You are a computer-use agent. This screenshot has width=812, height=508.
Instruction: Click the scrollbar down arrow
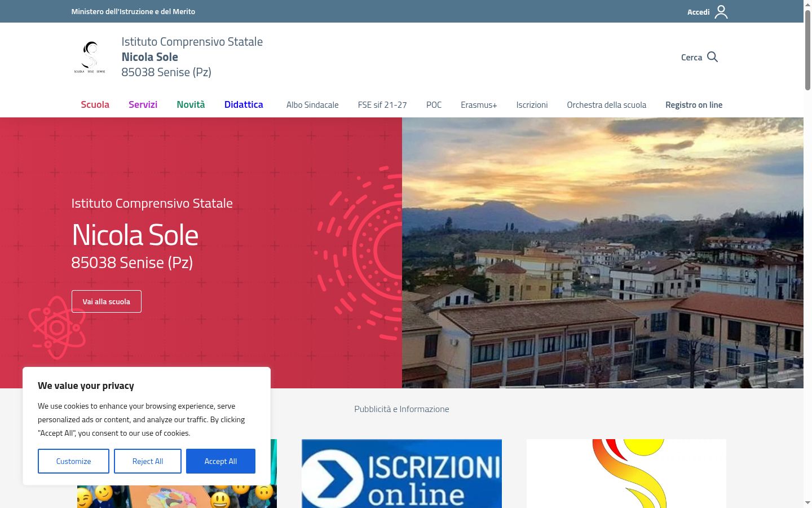[807, 503]
